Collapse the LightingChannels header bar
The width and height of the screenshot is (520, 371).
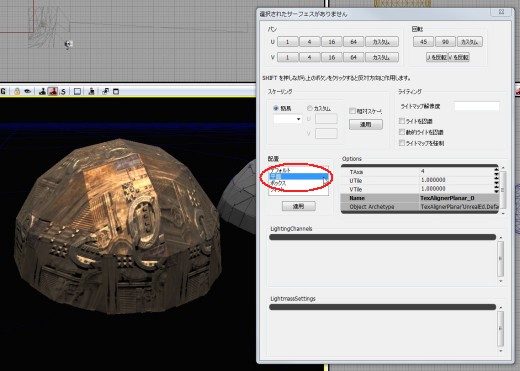[383, 237]
